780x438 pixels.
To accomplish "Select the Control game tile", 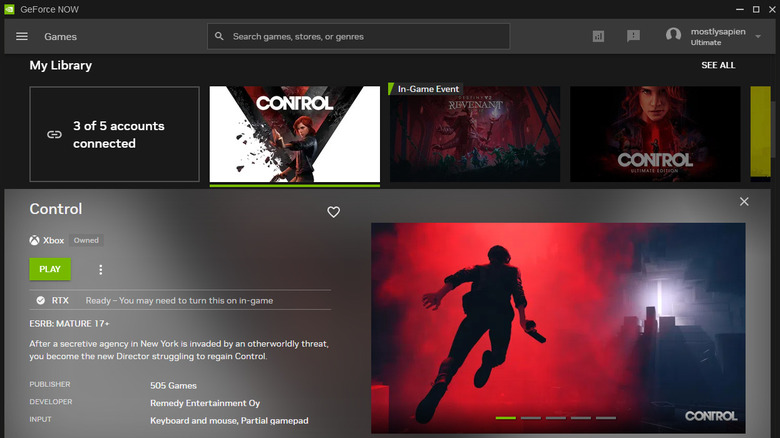I will point(294,134).
